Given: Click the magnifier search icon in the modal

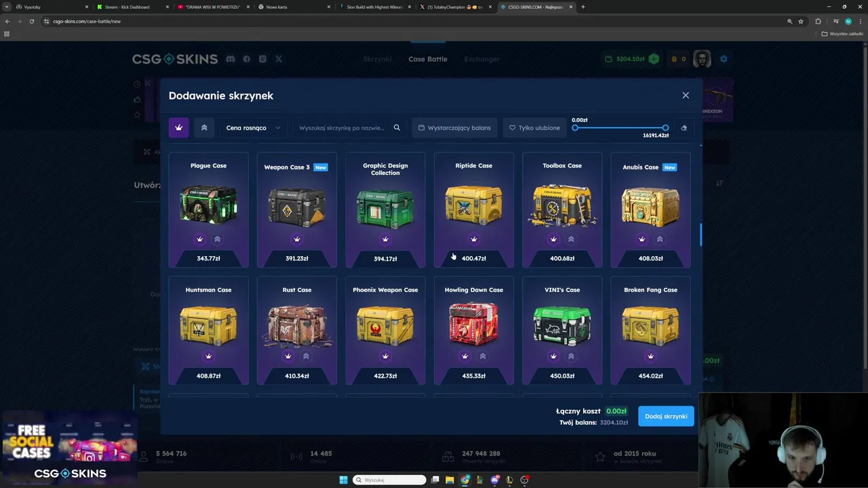Looking at the screenshot, I should coord(397,127).
